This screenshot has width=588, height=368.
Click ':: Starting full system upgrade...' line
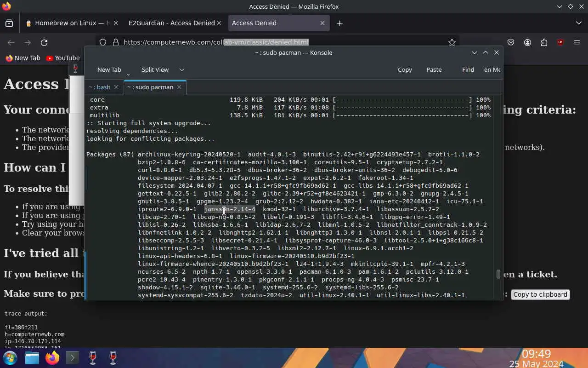149,123
